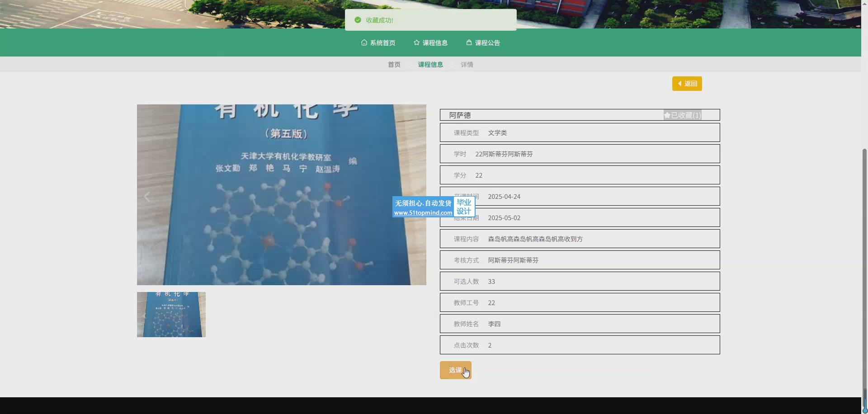Click the bag icon beside 课程公告
Image resolution: width=868 pixels, height=414 pixels.
pyautogui.click(x=469, y=42)
